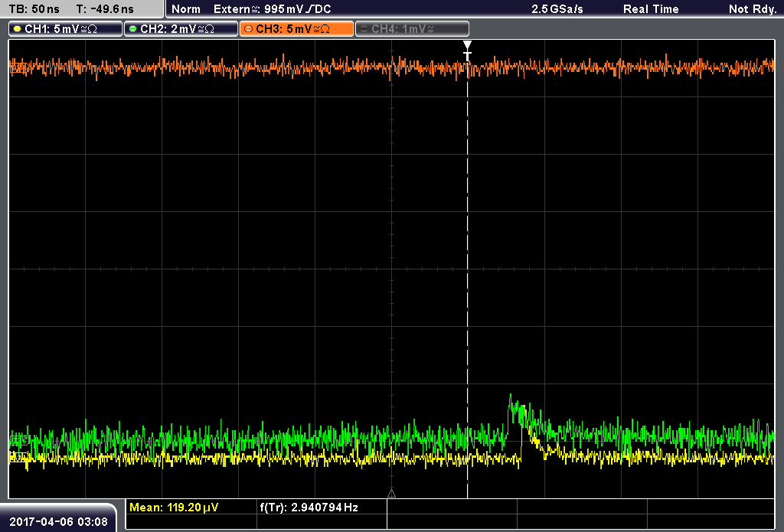
Task: Enable the greyed CH4 1mV channel tab
Action: (412, 29)
